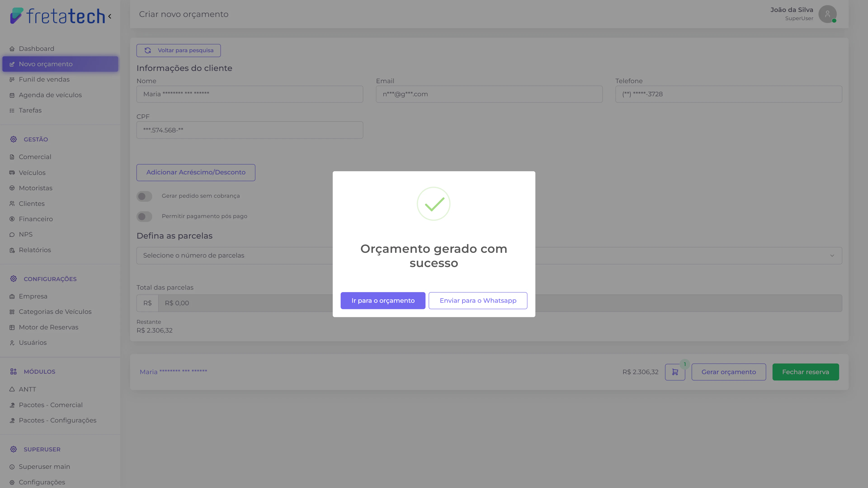Image resolution: width=868 pixels, height=488 pixels.
Task: Select the Financeiro coin icon
Action: 12,219
